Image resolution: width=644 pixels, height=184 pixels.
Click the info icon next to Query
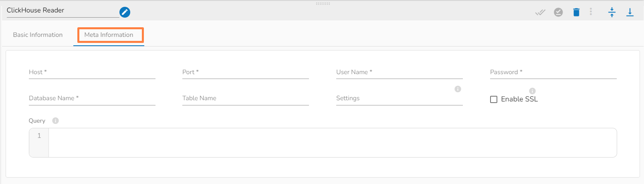point(56,121)
